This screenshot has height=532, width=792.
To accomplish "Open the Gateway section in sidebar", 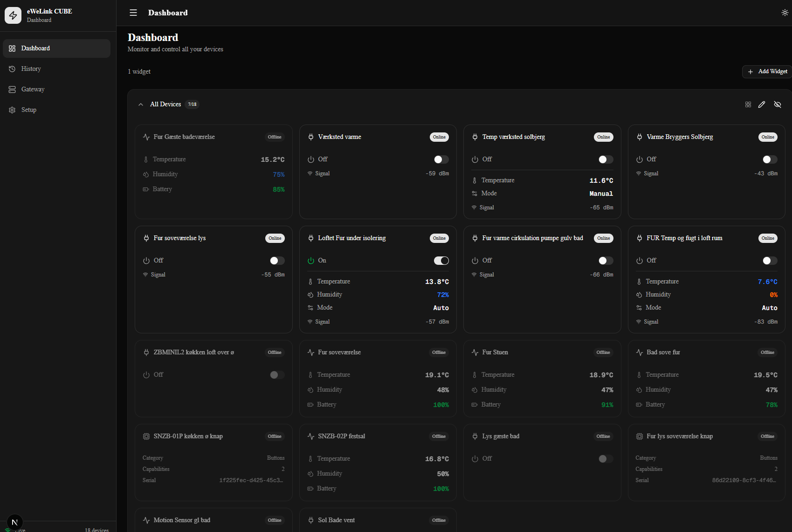I will pos(33,89).
